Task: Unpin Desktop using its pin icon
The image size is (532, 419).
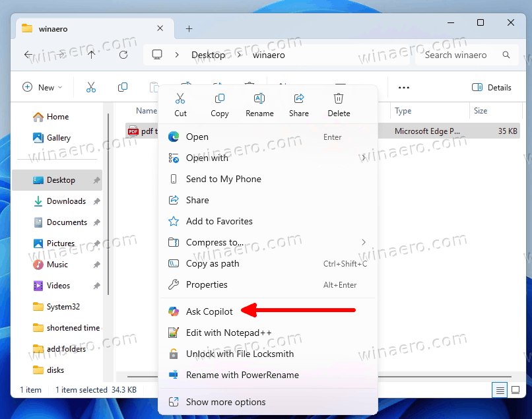Action: (x=96, y=180)
